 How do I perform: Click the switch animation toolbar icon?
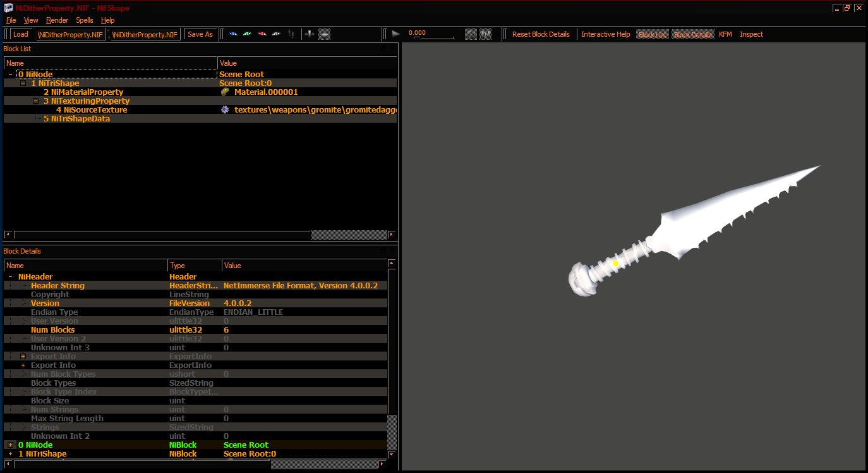pyautogui.click(x=486, y=34)
